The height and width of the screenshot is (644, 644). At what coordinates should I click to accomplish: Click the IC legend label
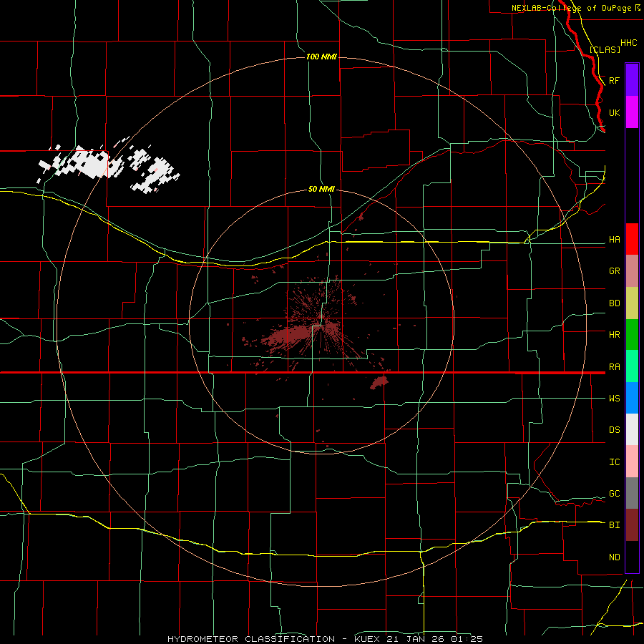pyautogui.click(x=614, y=462)
